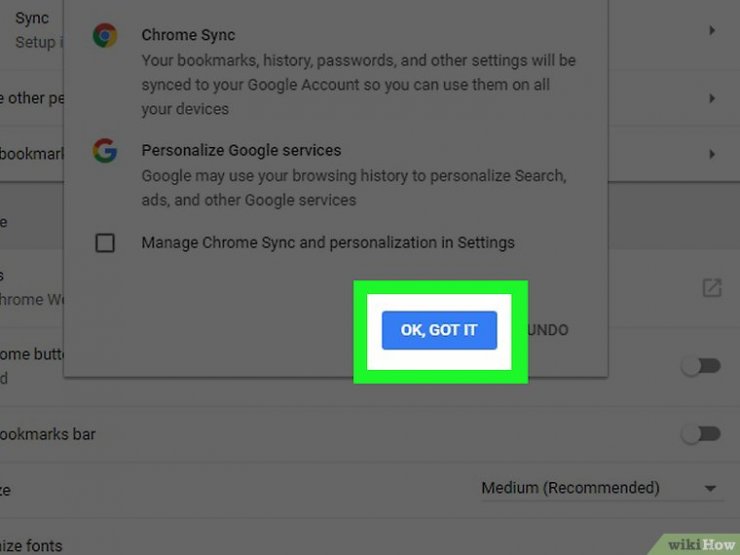Expand the Manage other people row arrow

[712, 98]
